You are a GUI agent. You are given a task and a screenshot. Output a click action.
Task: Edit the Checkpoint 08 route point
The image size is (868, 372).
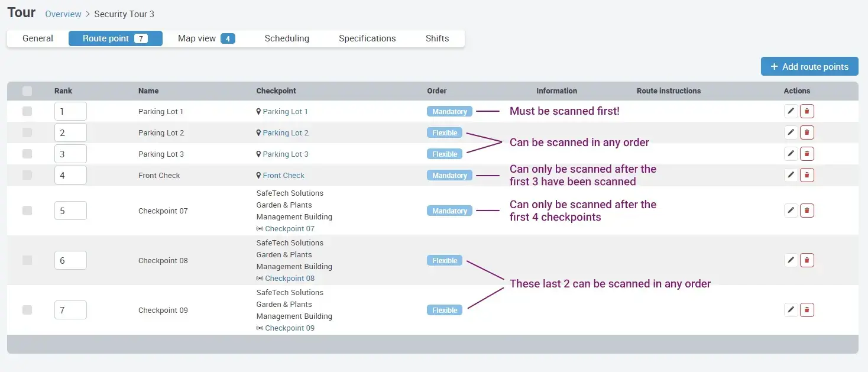[x=791, y=260]
